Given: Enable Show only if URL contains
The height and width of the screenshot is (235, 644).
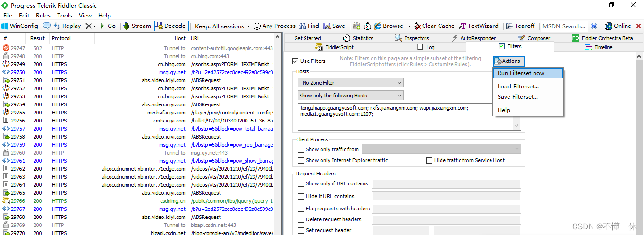Looking at the screenshot, I should pos(301,183).
